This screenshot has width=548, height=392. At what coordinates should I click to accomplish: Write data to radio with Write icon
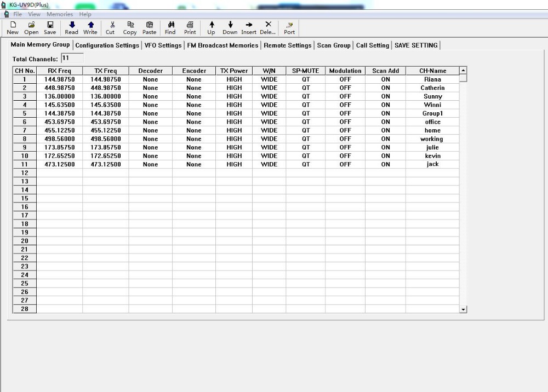point(90,27)
